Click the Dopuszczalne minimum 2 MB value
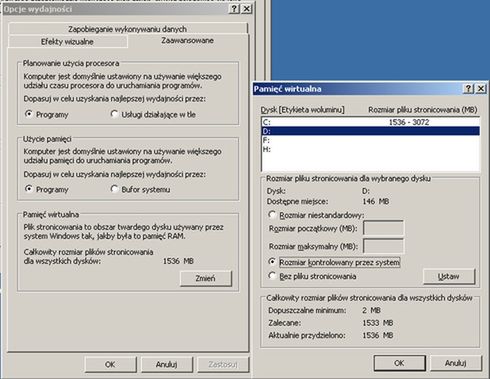Viewport: 490px width, 379px height. click(x=371, y=310)
